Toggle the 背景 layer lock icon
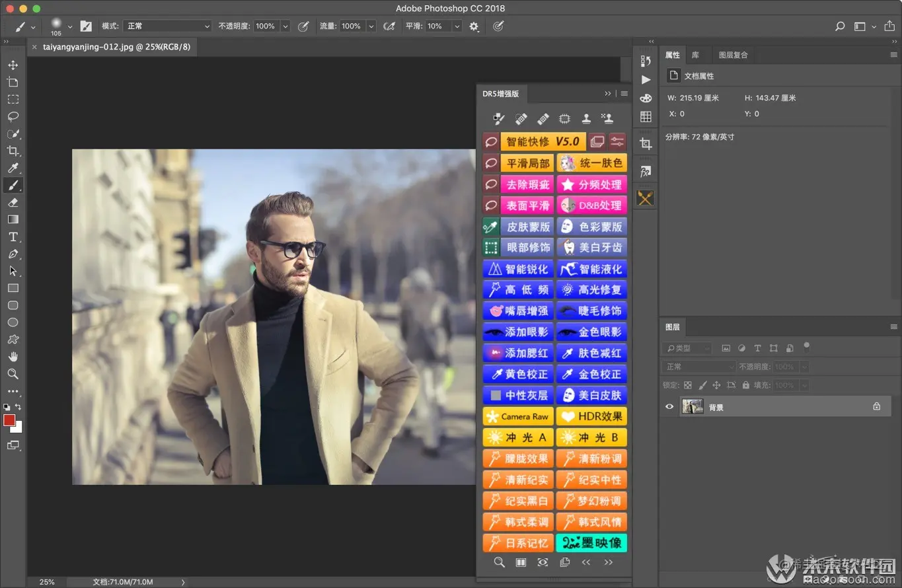 coord(876,407)
